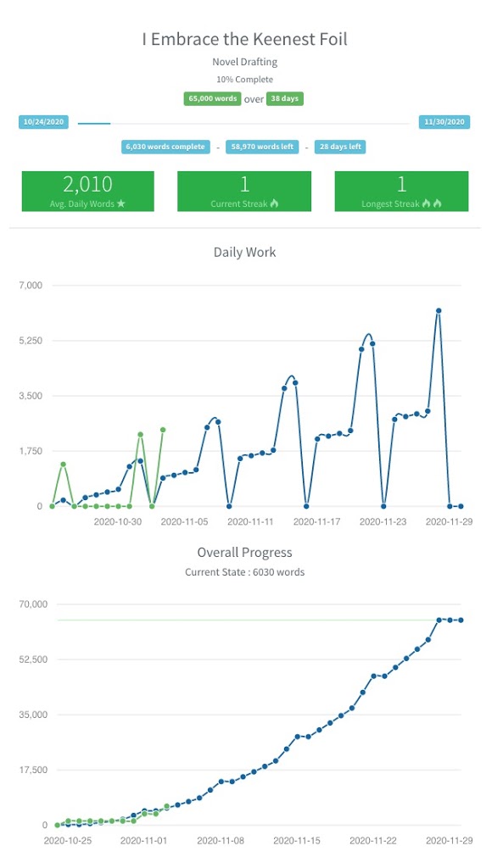Open the Current Streak tile
The width and height of the screenshot is (492, 868).
tap(244, 191)
